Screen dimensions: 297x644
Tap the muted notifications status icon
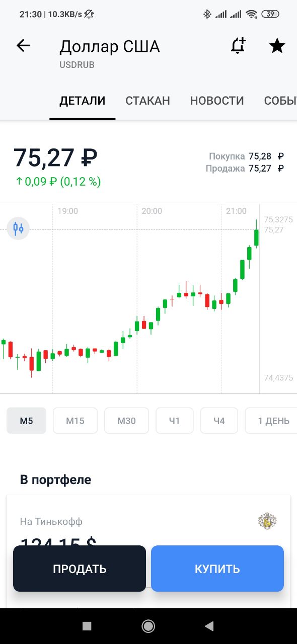pyautogui.click(x=89, y=14)
